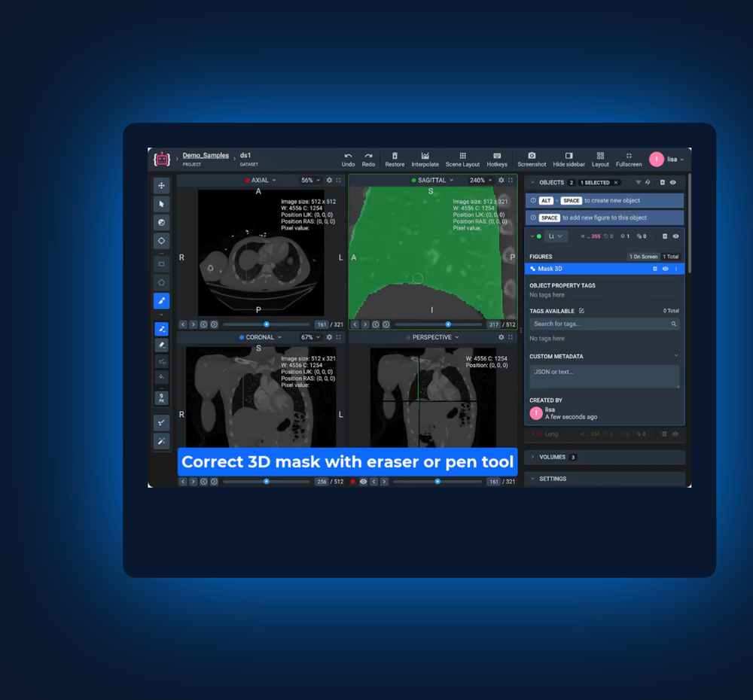
Task: Click the AXIAL slice slider handle
Action: (x=267, y=324)
